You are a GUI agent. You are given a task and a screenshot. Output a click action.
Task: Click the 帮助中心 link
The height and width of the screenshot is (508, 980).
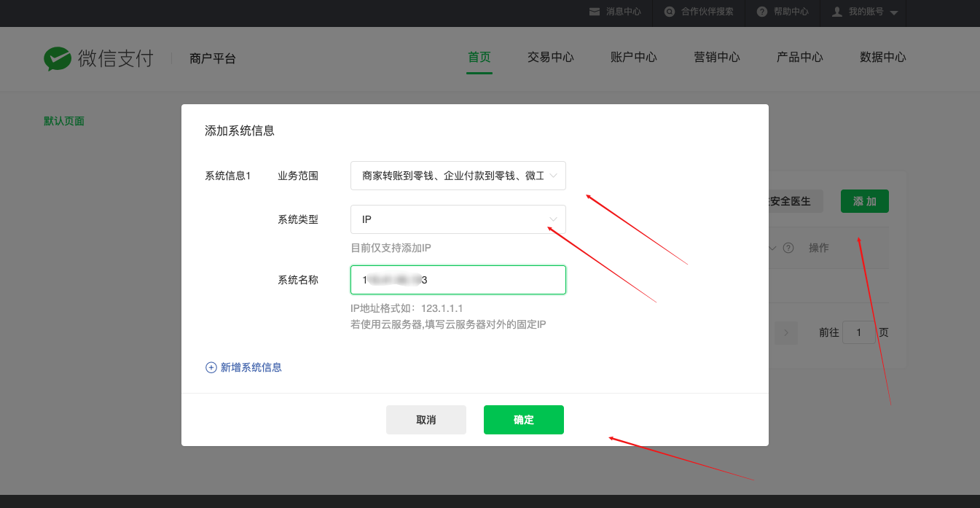pos(791,12)
